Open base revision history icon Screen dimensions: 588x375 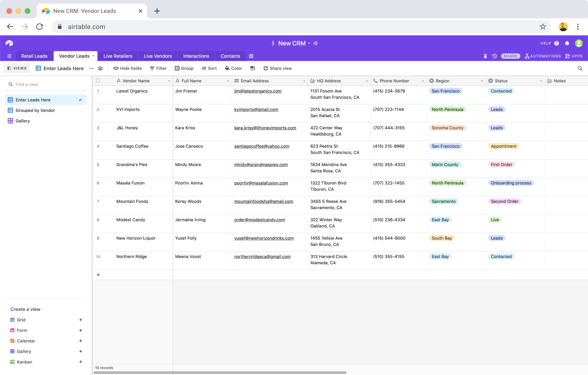[x=494, y=56]
